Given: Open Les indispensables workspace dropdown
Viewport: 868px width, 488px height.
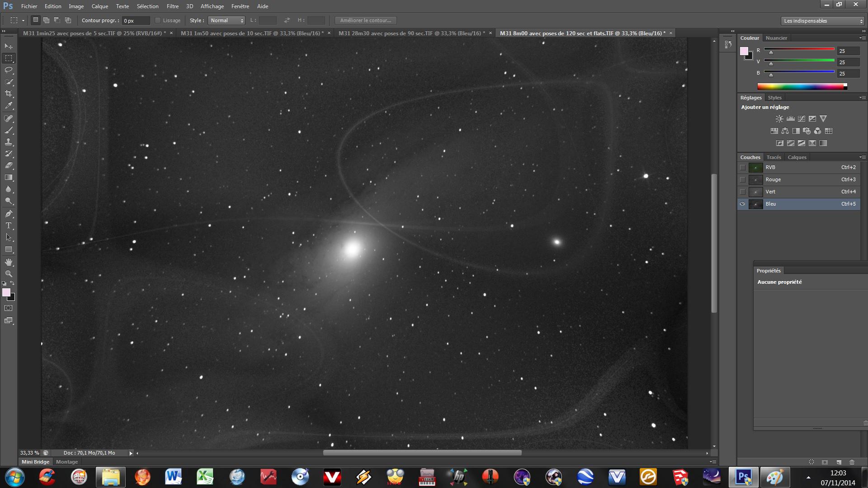Looking at the screenshot, I should tap(823, 21).
